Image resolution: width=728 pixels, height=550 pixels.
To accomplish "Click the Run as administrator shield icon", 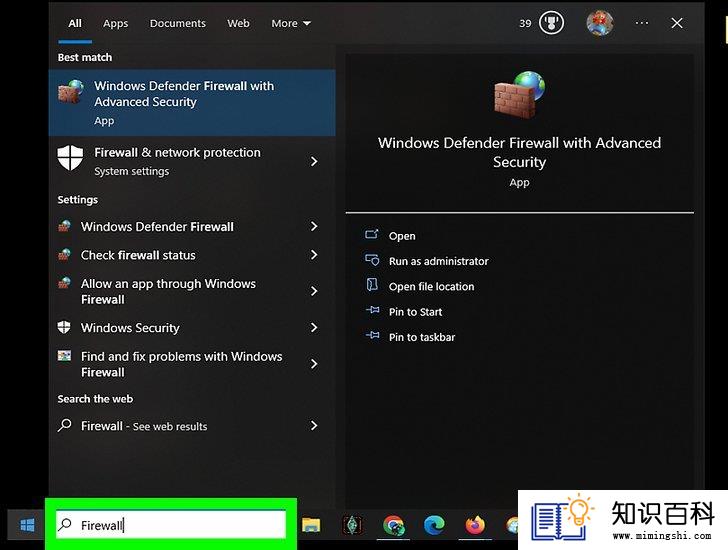I will tap(372, 259).
